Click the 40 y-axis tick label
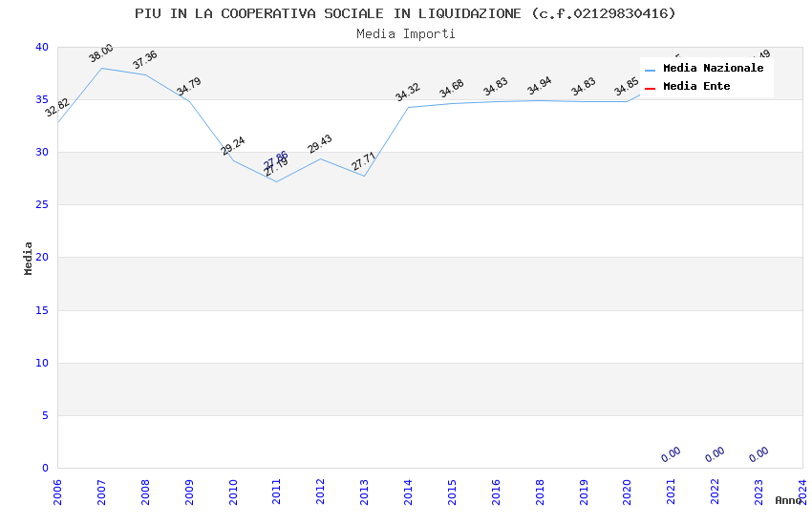The height and width of the screenshot is (525, 812). click(42, 47)
